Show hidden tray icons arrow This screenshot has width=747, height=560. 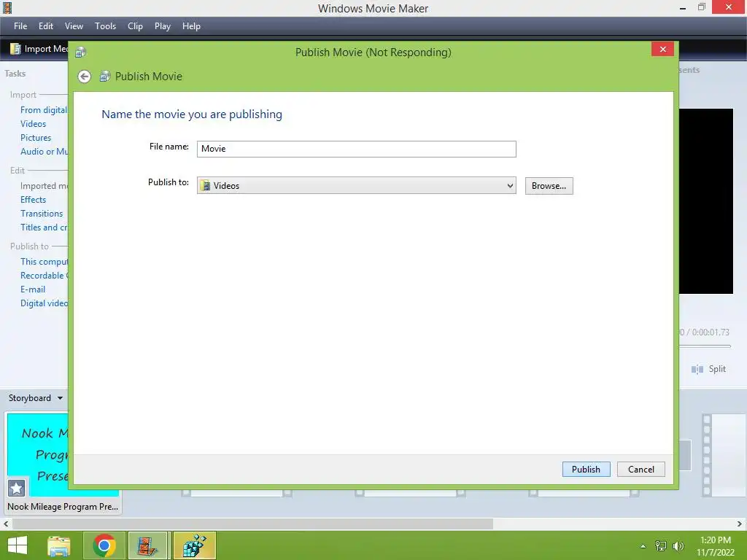point(643,546)
